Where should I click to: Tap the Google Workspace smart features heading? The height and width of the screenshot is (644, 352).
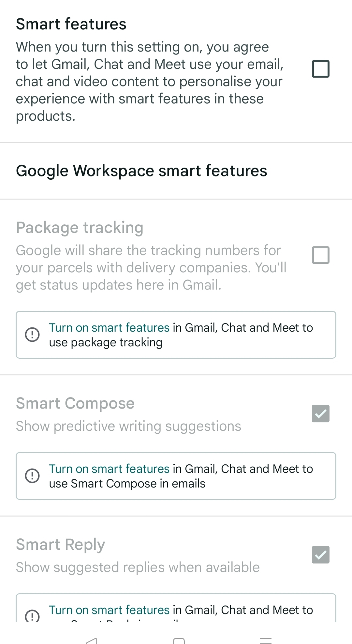(x=141, y=171)
